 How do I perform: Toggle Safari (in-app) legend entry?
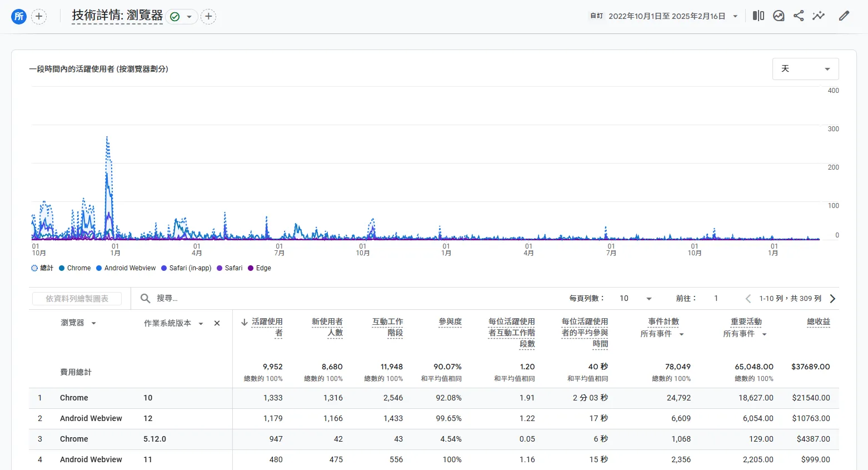[x=186, y=268]
